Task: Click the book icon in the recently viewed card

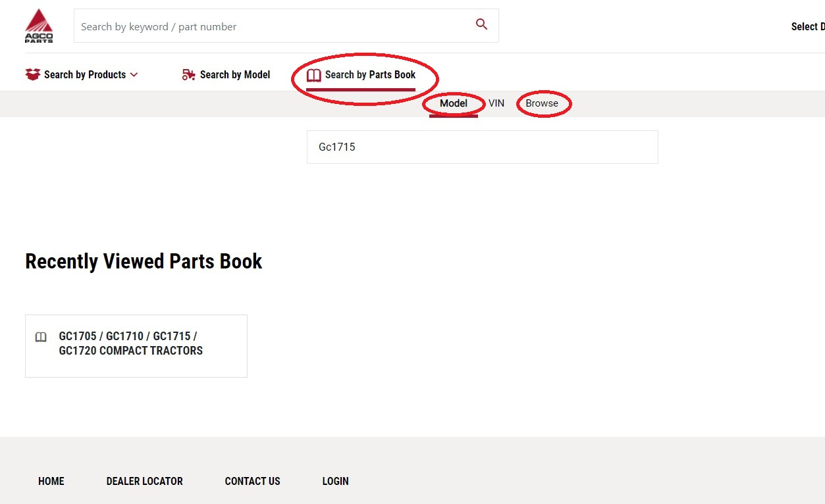Action: (x=41, y=338)
